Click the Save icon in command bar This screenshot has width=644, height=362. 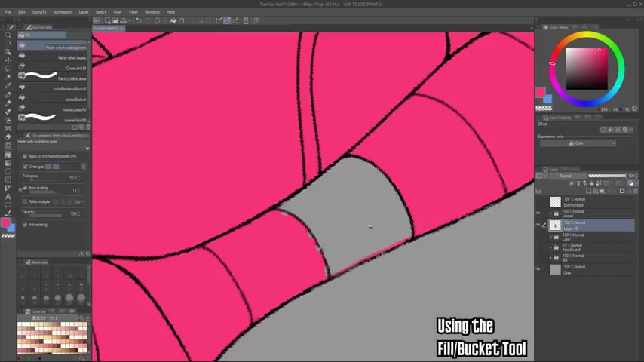pos(123,20)
